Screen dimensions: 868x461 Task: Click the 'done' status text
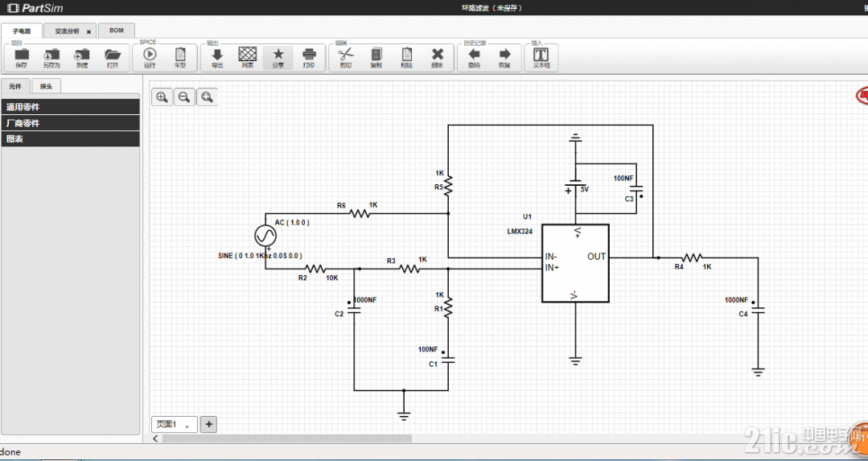[10, 452]
